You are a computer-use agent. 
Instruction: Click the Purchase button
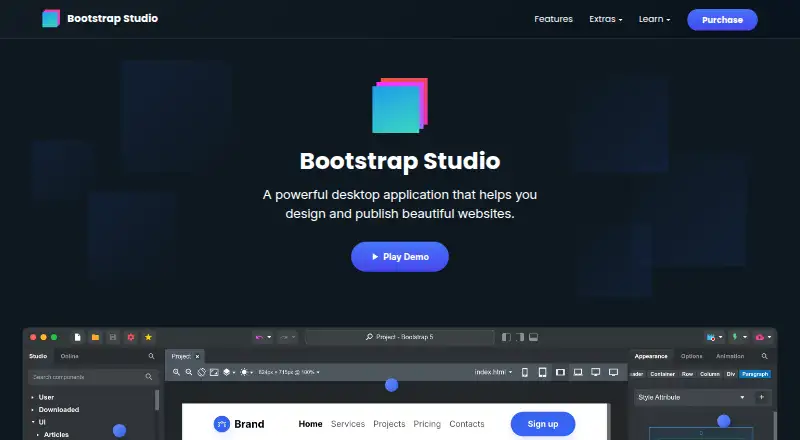pyautogui.click(x=722, y=19)
